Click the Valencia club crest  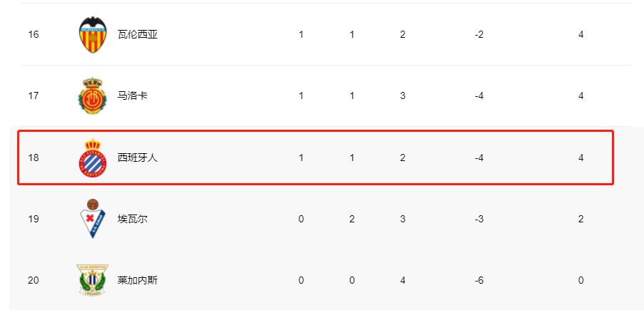click(92, 34)
